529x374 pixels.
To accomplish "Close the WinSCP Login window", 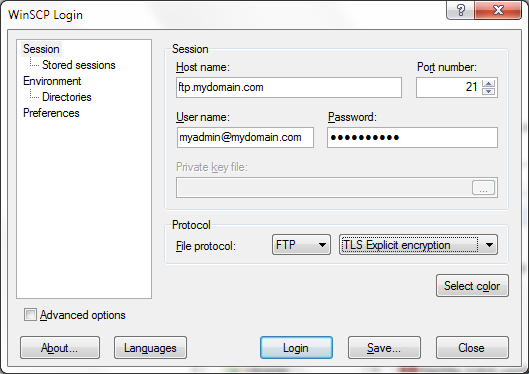I will point(498,10).
